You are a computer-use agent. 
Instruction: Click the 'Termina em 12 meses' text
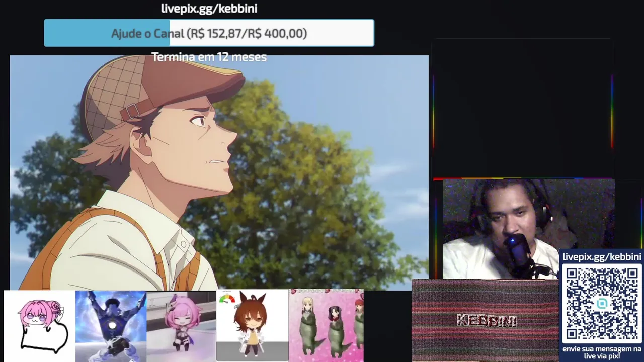[209, 57]
